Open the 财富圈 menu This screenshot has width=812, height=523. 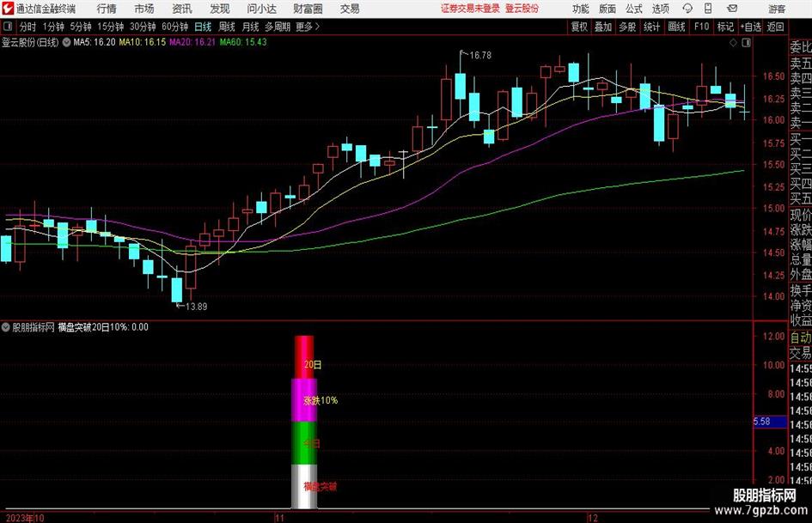pyautogui.click(x=308, y=9)
